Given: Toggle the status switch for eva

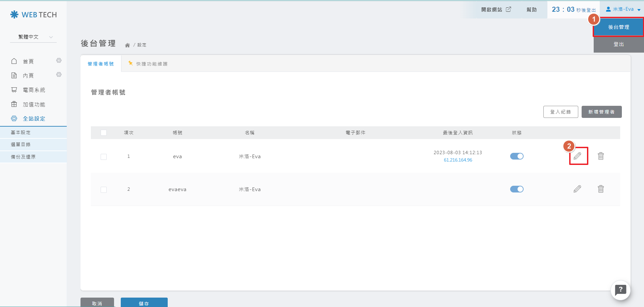Looking at the screenshot, I should point(517,156).
